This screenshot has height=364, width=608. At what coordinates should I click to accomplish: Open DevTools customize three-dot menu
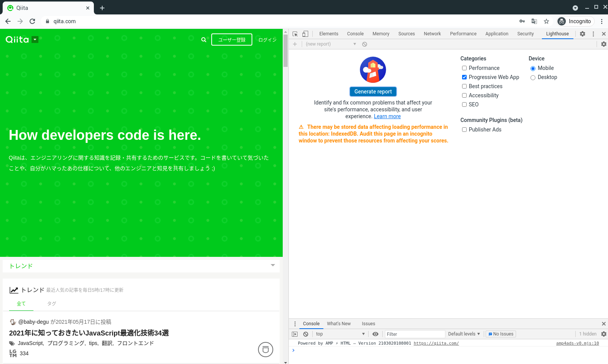[x=593, y=34]
